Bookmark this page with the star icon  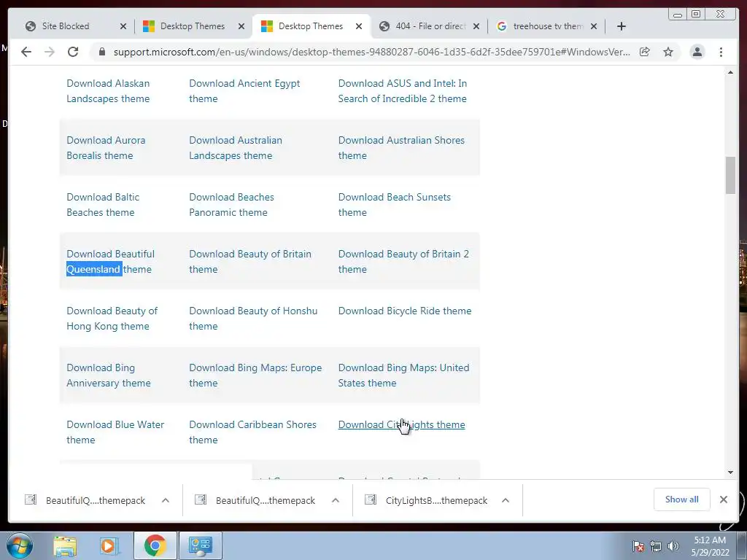point(668,52)
